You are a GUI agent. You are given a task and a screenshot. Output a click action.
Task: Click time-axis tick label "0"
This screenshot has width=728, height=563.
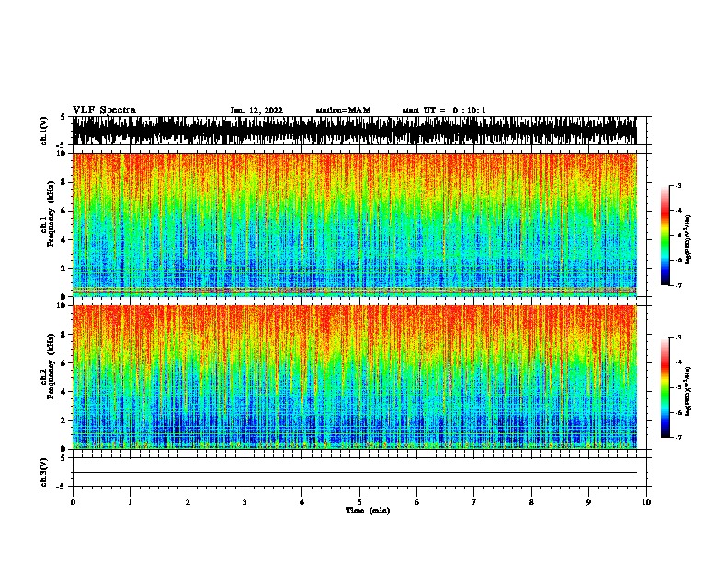(73, 502)
